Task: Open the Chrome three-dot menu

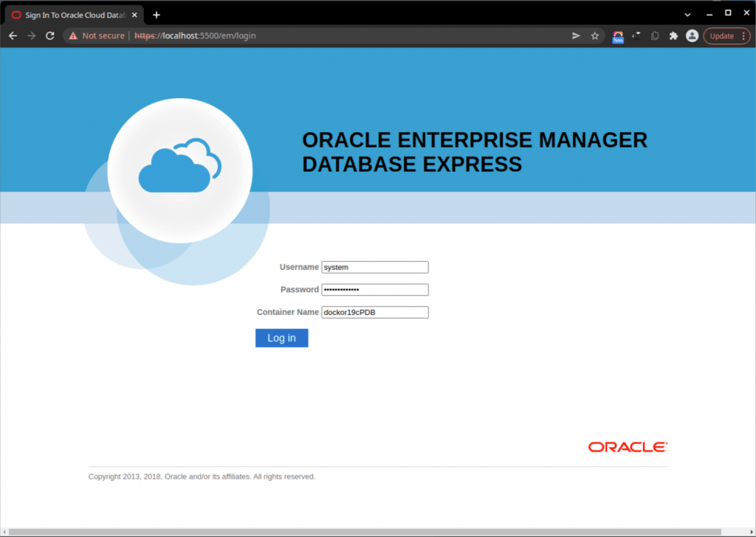Action: pyautogui.click(x=744, y=35)
